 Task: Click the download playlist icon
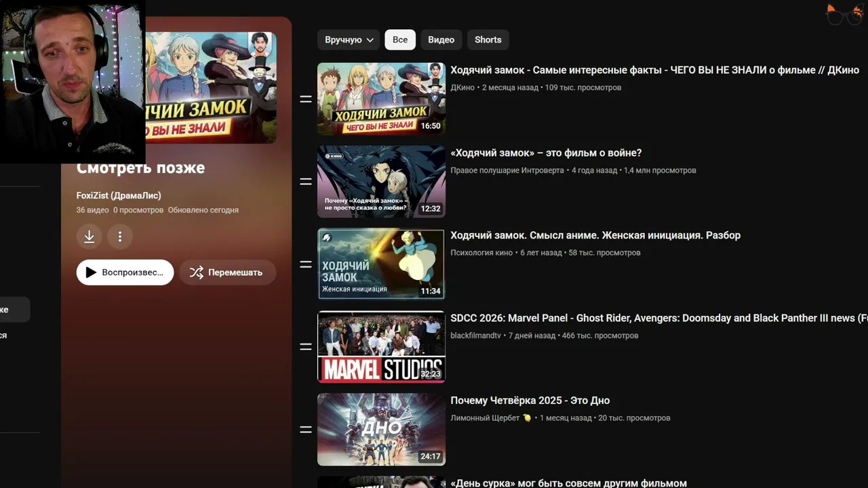(x=89, y=237)
